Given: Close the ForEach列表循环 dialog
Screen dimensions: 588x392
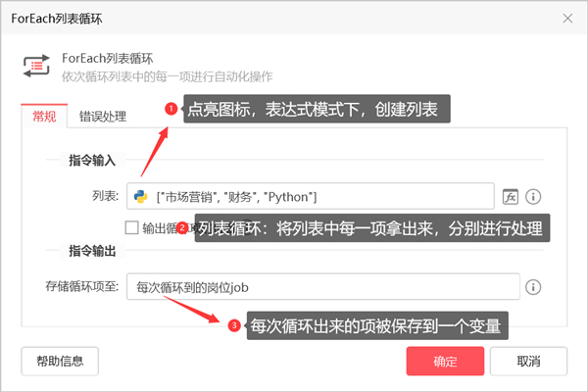Looking at the screenshot, I should [567, 18].
